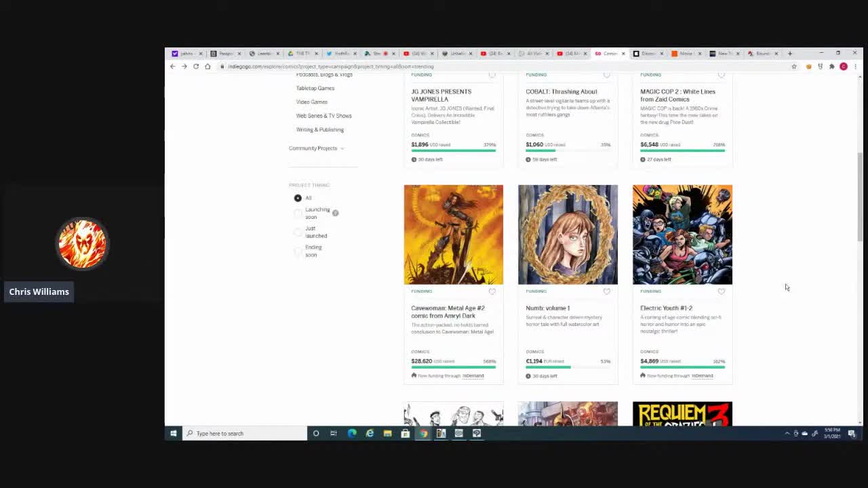Open JG JONES PRESENTS VAMPIRELLA campaign title
The height and width of the screenshot is (488, 868).
tap(441, 96)
